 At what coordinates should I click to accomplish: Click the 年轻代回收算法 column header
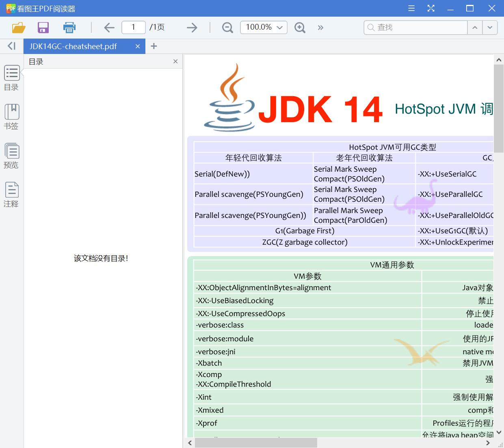(x=253, y=158)
